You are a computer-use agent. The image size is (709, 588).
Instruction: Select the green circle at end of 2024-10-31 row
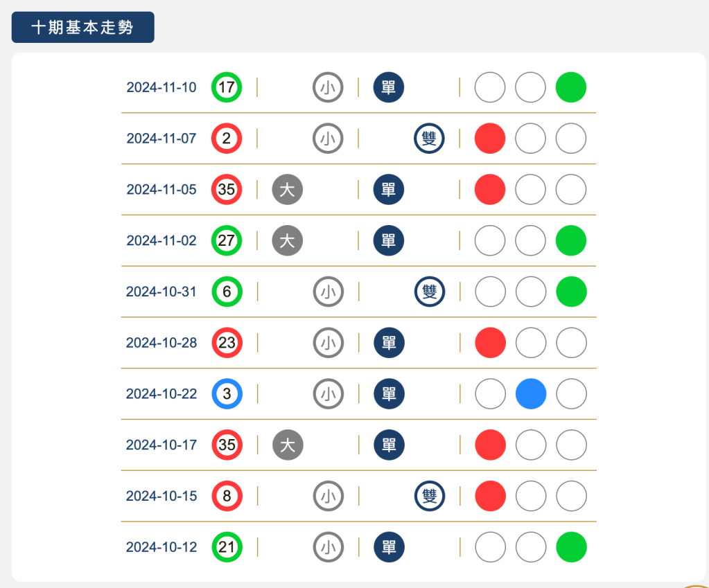coord(570,292)
